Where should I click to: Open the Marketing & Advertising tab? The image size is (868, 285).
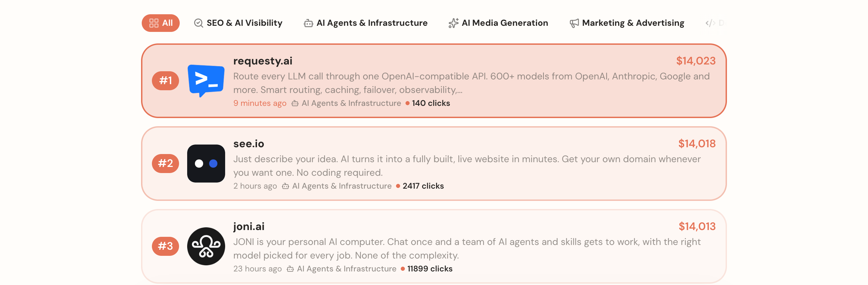coord(627,23)
